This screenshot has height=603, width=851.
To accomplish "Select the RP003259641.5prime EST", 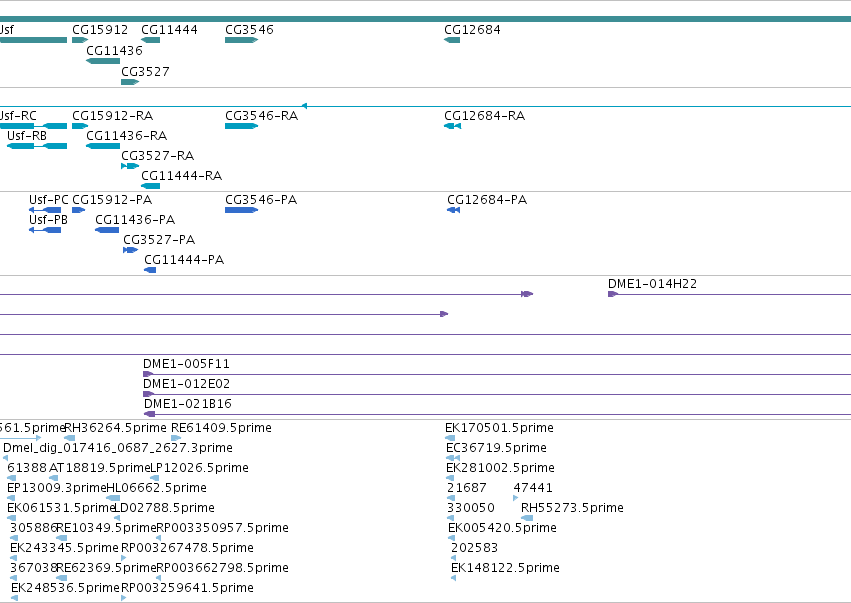I will (124, 598).
